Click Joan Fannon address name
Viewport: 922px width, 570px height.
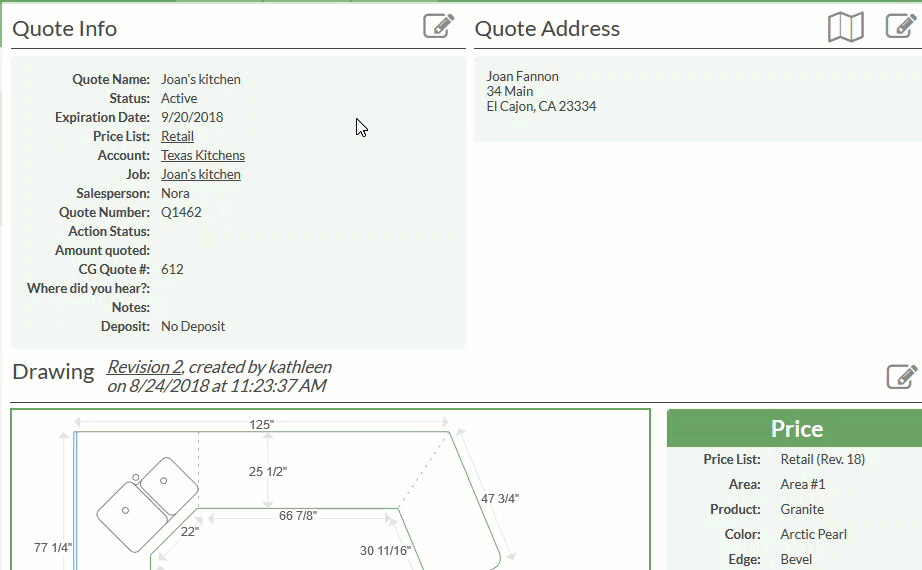click(522, 76)
